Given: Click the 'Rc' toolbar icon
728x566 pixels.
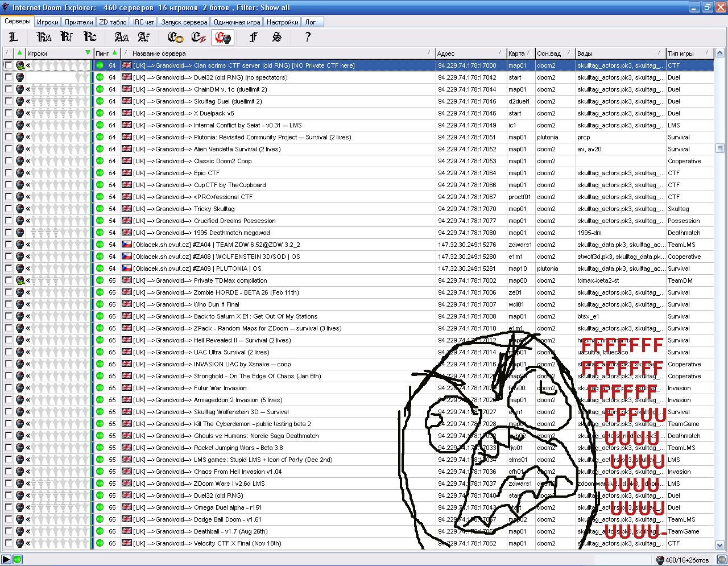Looking at the screenshot, I should tap(90, 37).
